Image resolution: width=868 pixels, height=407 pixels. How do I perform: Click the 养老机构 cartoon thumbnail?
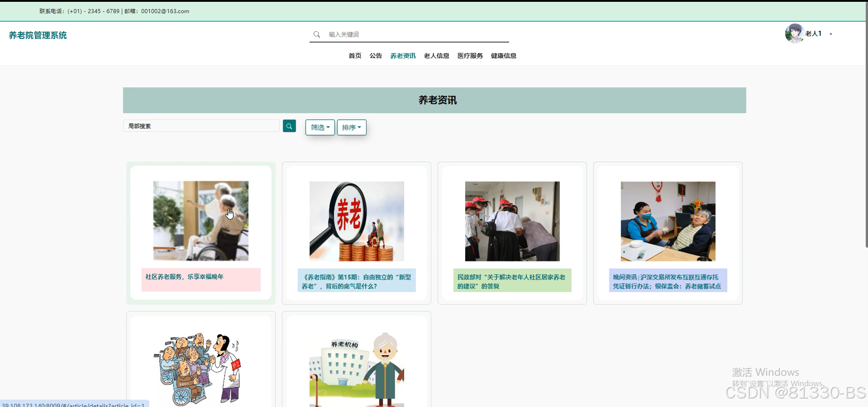pos(357,369)
